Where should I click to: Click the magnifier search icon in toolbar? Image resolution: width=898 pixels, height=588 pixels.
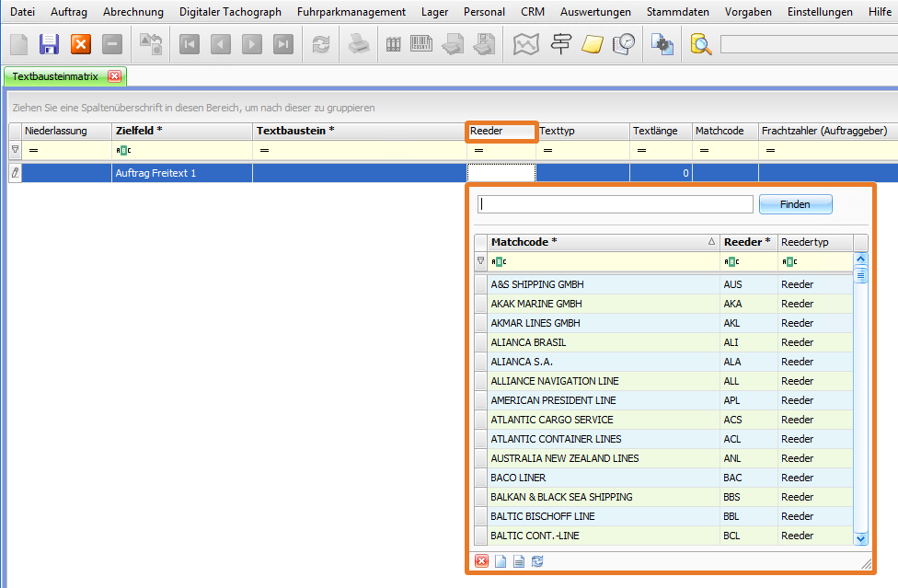point(701,44)
